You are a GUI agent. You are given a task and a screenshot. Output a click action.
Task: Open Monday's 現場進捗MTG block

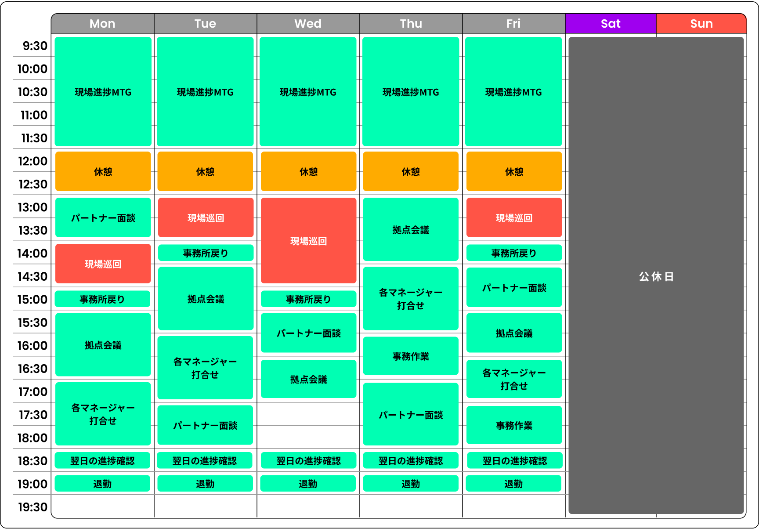(103, 92)
